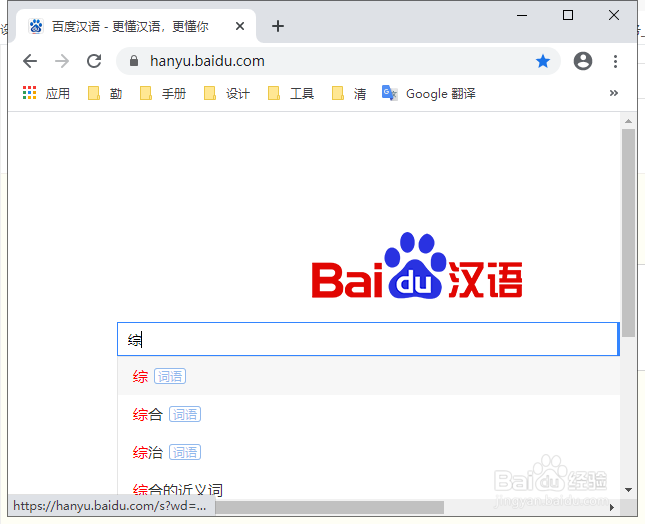The width and height of the screenshot is (645, 524).
Task: Select the 百度汉语 browser tab
Action: click(136, 26)
